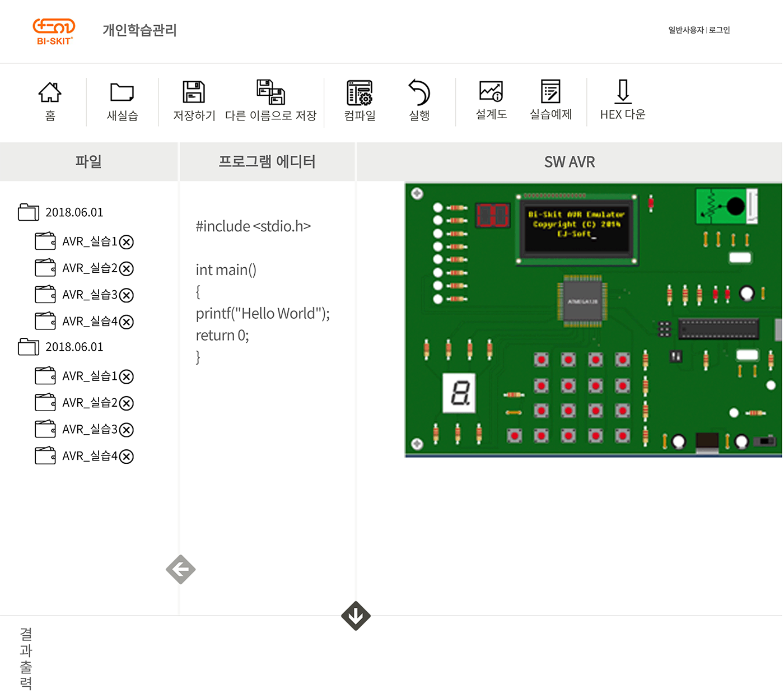Expand output panel using down arrow diamond

click(356, 616)
